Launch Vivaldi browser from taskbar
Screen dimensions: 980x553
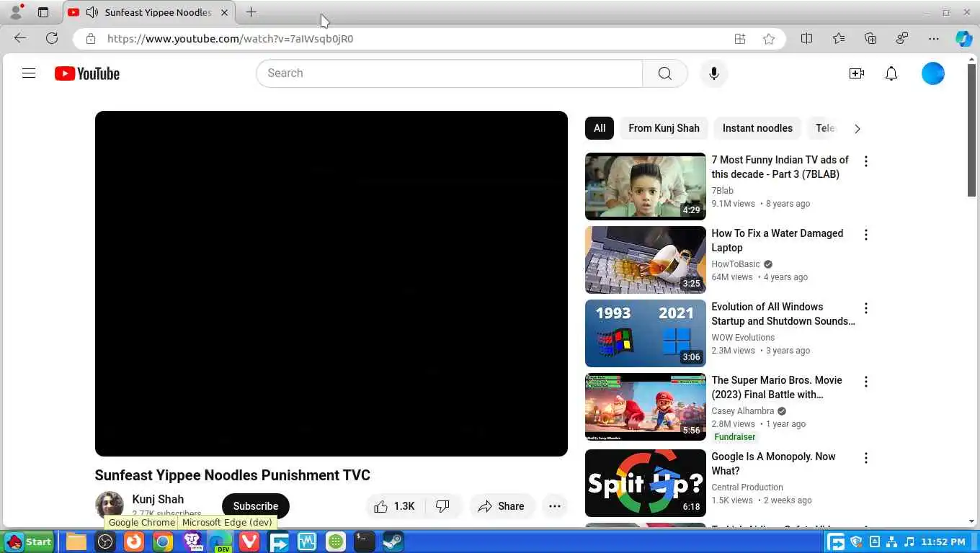[x=249, y=541]
